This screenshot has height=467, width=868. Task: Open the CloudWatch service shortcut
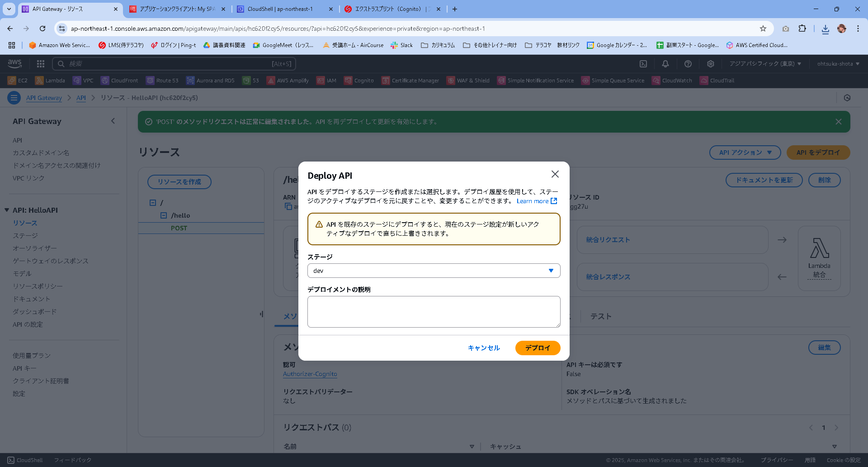click(x=672, y=80)
